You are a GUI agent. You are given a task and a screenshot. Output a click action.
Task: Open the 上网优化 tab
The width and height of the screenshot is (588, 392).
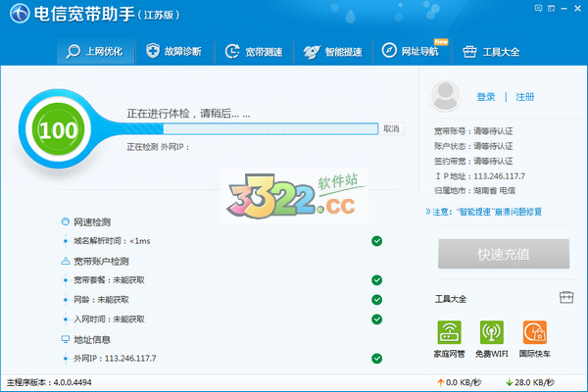(95, 51)
